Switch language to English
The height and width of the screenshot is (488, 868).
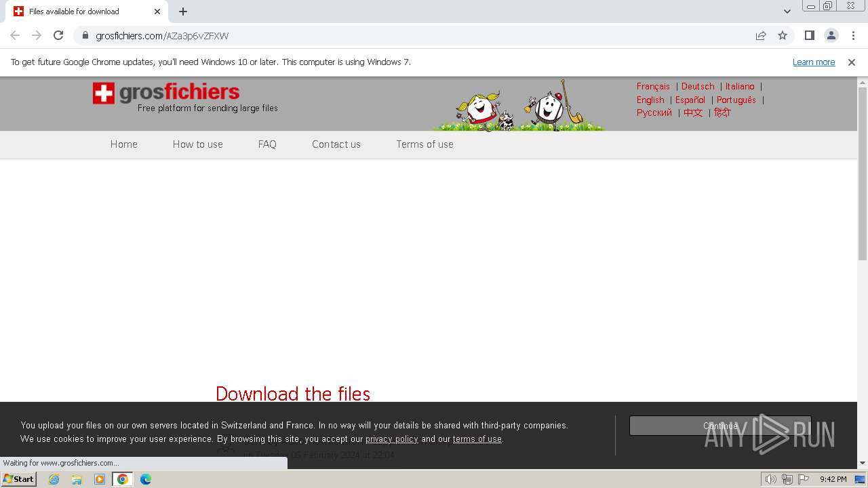click(x=650, y=100)
